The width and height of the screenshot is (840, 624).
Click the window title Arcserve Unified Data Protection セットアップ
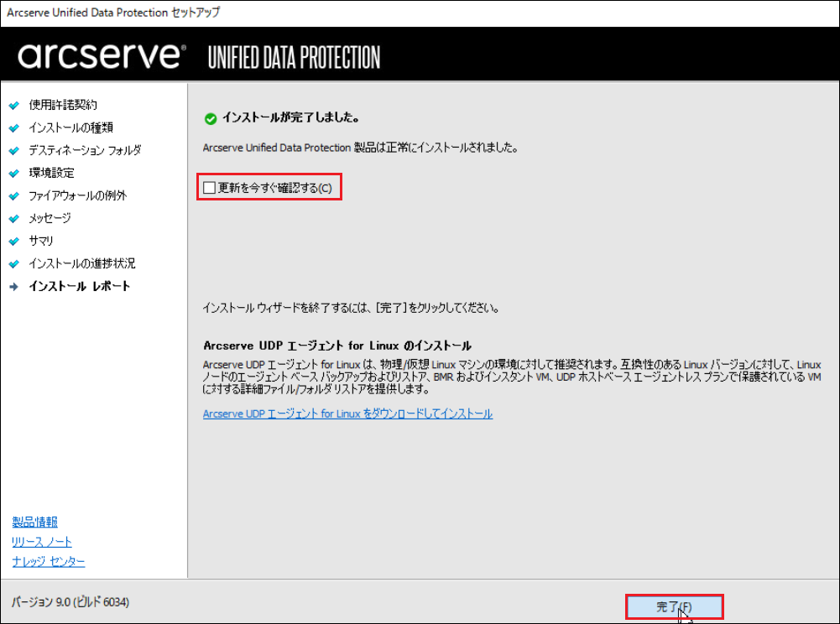(113, 13)
